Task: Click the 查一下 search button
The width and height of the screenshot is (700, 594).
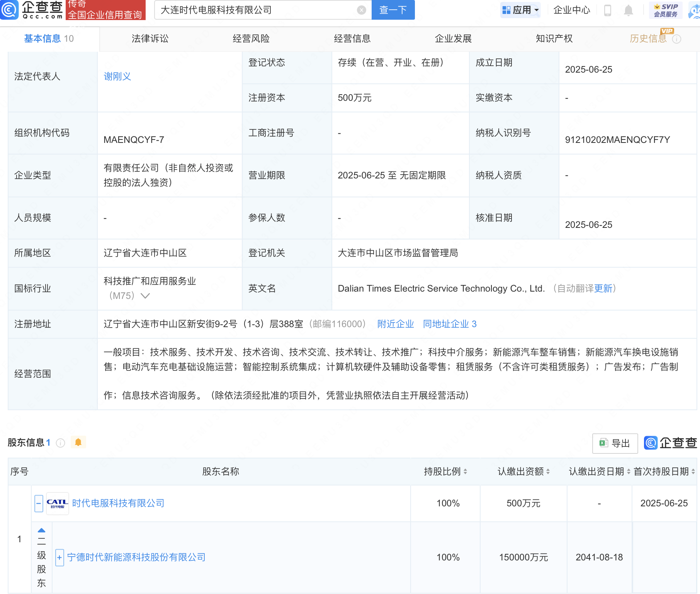Action: pos(393,10)
